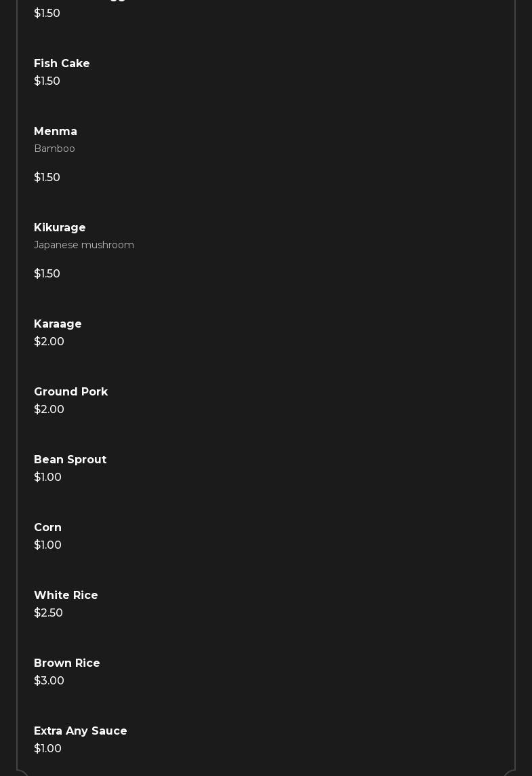Click the Japanese mushroom description text
This screenshot has width=532, height=776.
click(84, 246)
